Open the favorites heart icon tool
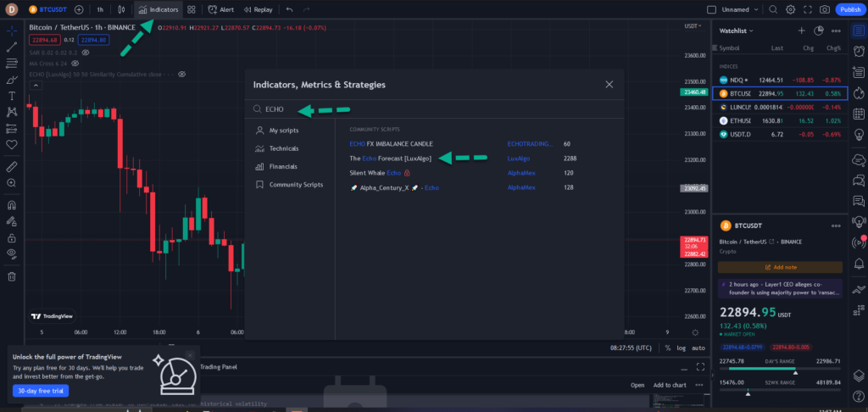868x412 pixels. [12, 144]
